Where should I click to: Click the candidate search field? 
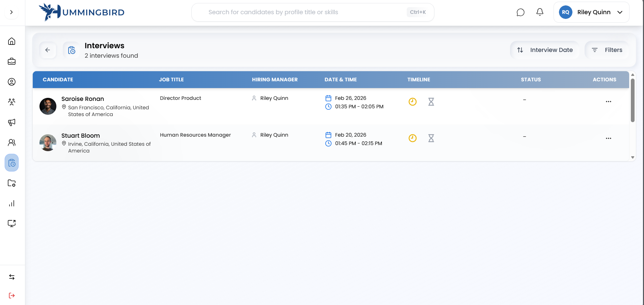[304, 12]
